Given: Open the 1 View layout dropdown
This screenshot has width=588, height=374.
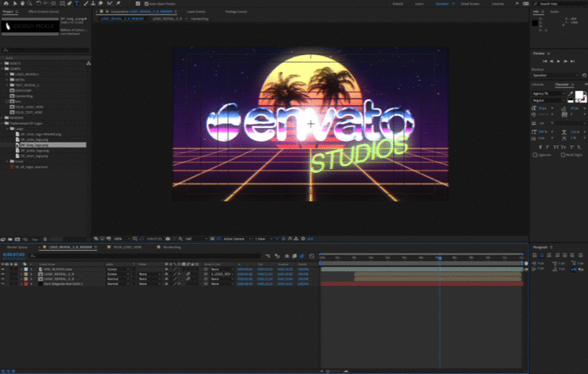Looking at the screenshot, I should pyautogui.click(x=263, y=239).
